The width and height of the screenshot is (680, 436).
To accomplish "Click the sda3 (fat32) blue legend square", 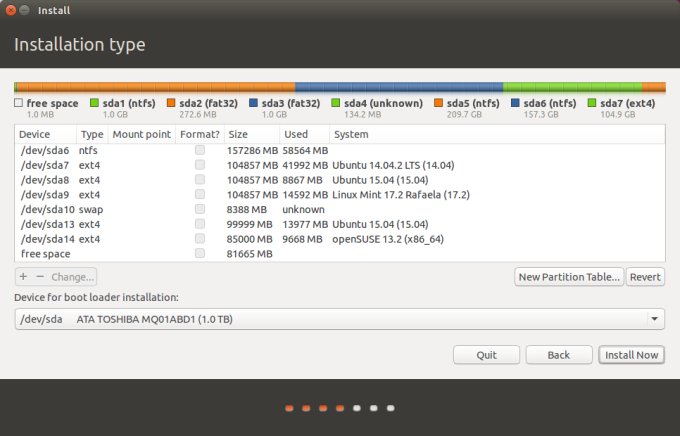I will coord(254,103).
